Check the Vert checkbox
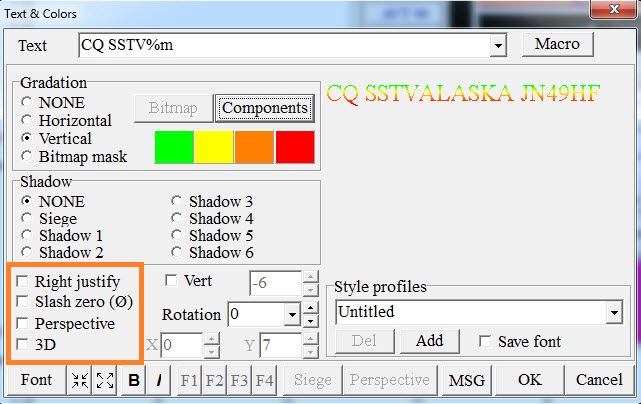 [171, 281]
